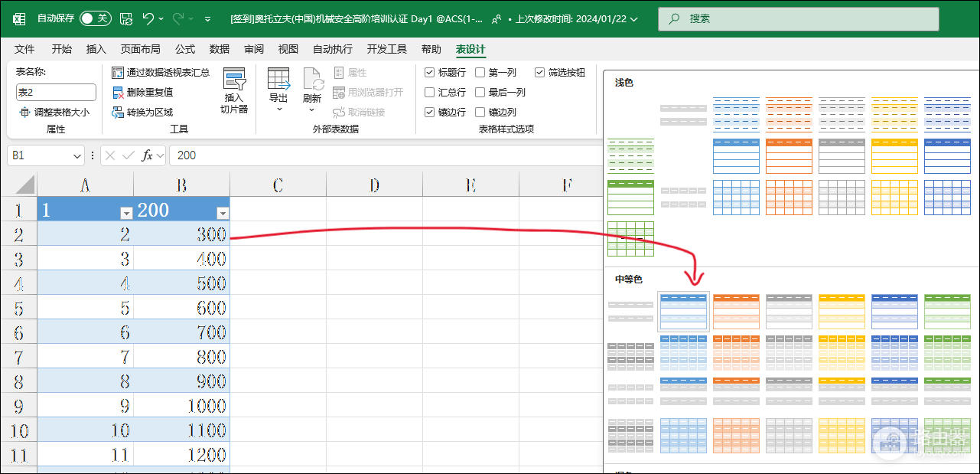Choose medium orange table style in first medium row
Viewport: 980px width, 474px height.
tap(736, 311)
